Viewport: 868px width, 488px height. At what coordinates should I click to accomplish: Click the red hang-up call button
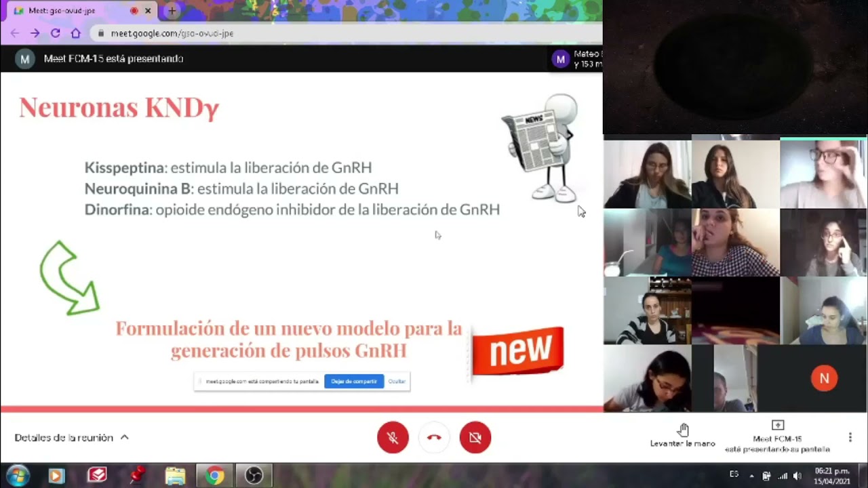434,437
